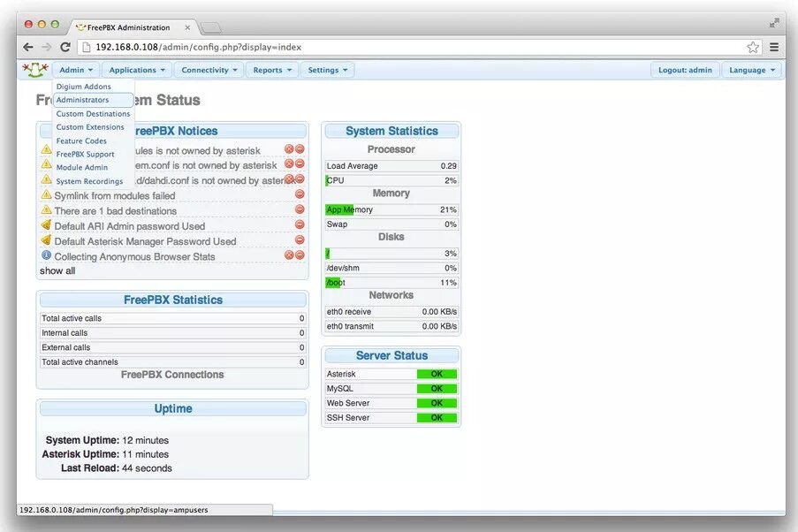Click the 'Symlink from modules failed' notice text
This screenshot has height=532, width=798.
click(x=115, y=195)
